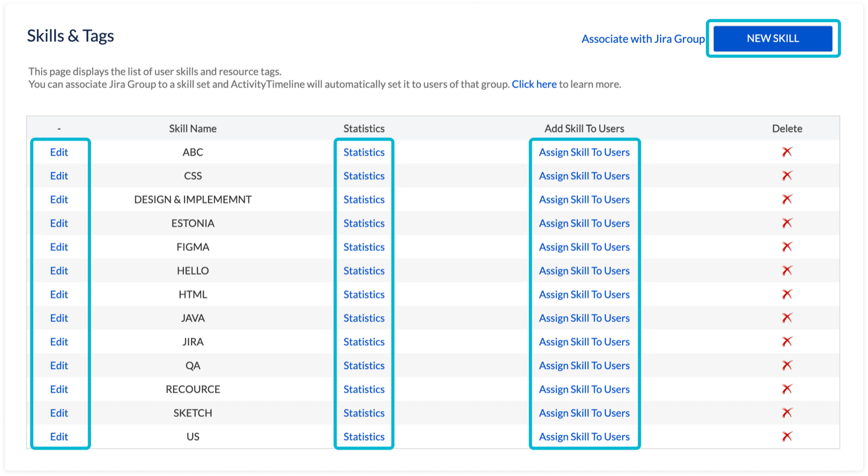Delete DESIGN & IMPLEMEMNT skill red X
Screen dimensions: 868x476
click(787, 199)
